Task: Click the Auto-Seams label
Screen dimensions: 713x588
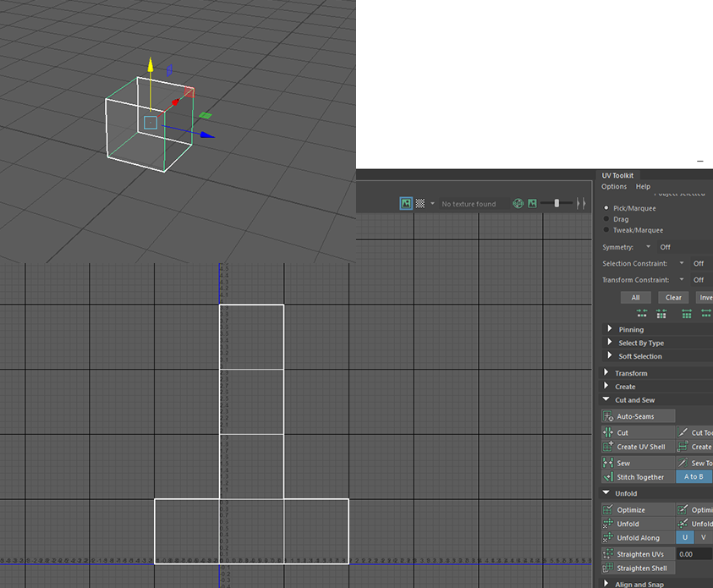Action: click(x=635, y=416)
